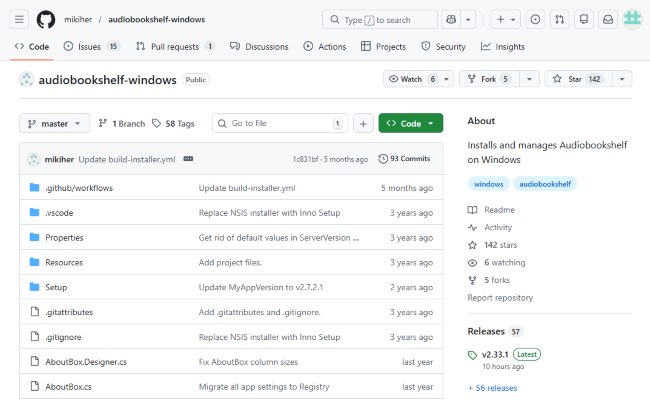
Task: Switch to the Discussions tab
Action: (x=259, y=47)
